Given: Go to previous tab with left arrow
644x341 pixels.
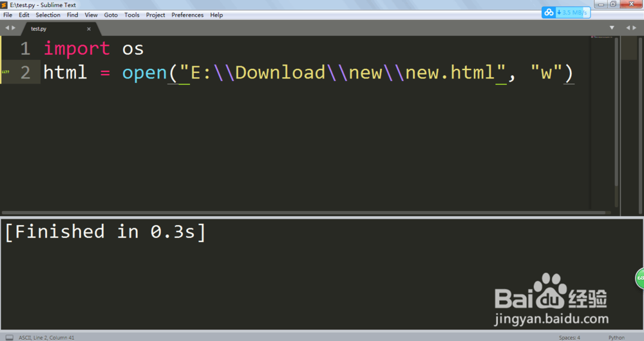Looking at the screenshot, I should (x=7, y=28).
